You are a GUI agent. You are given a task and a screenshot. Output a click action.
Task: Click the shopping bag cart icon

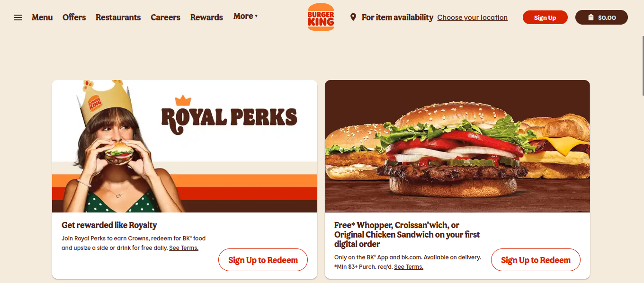tap(591, 18)
